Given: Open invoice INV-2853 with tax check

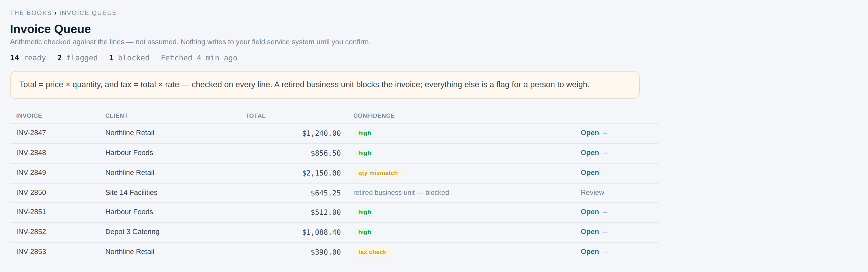Looking at the screenshot, I should [594, 251].
